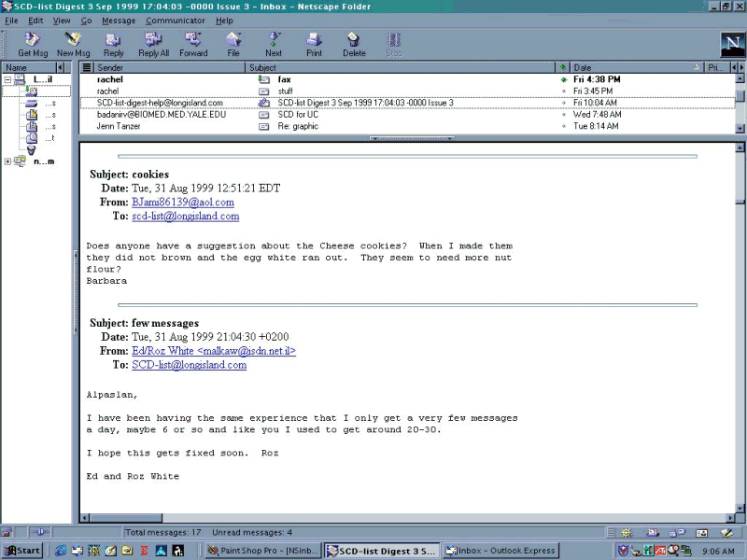Select Reply All in the toolbar
Image resolution: width=747 pixels, height=560 pixels.
[152, 43]
